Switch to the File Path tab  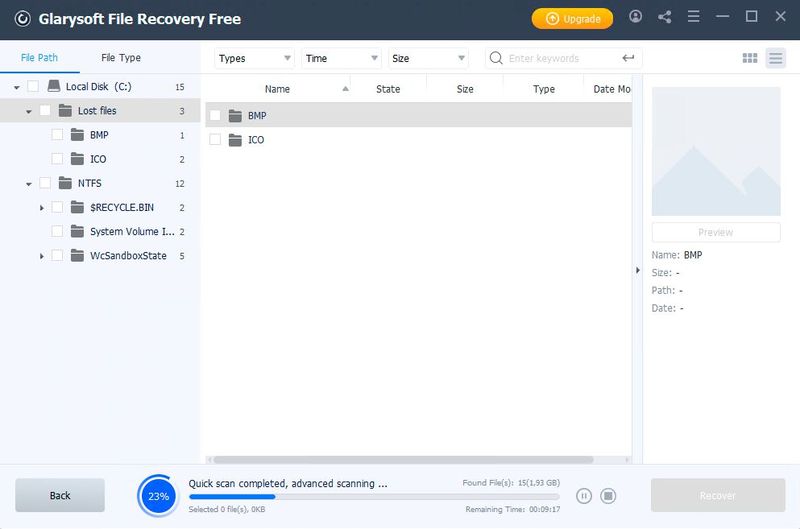(39, 58)
